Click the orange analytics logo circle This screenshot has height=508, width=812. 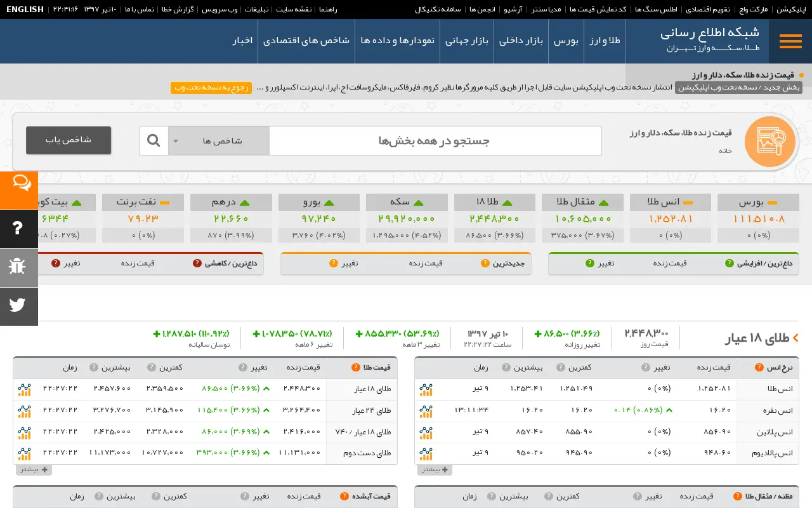770,142
